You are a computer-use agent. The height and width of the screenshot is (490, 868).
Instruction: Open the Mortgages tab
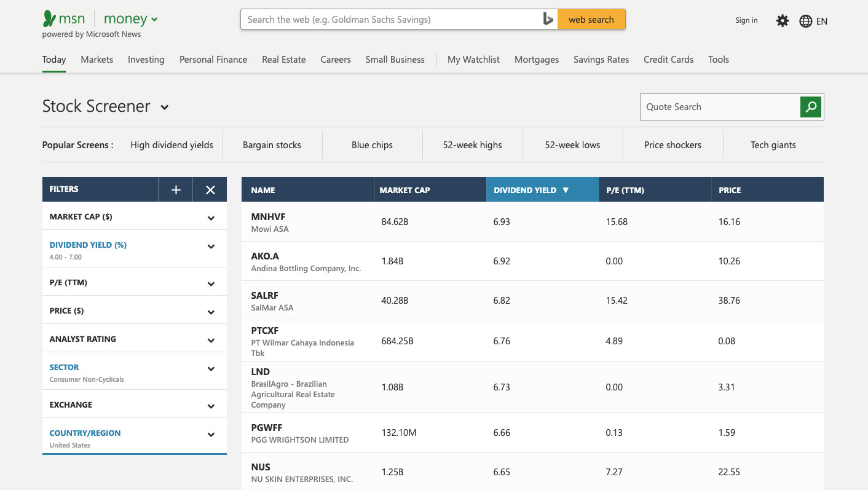click(x=537, y=60)
